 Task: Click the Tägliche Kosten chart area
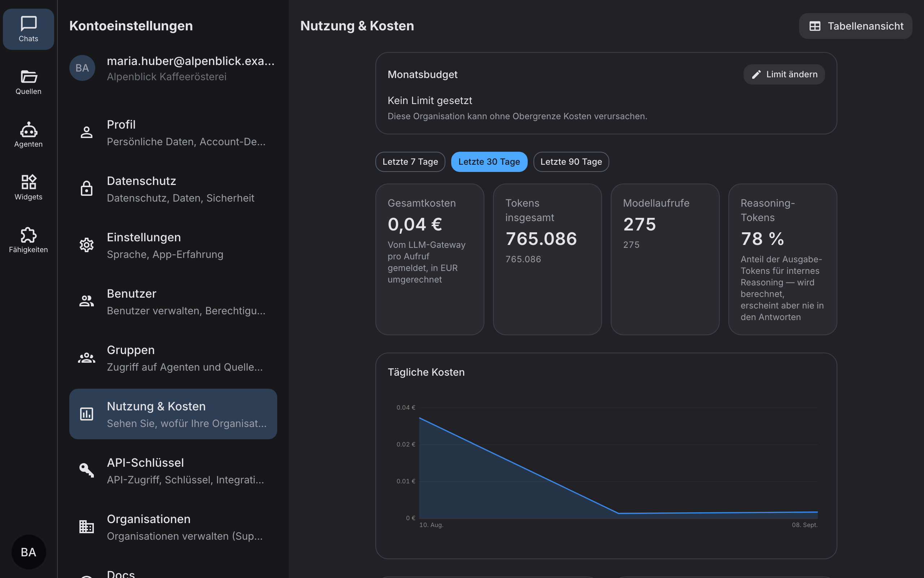[x=618, y=463]
